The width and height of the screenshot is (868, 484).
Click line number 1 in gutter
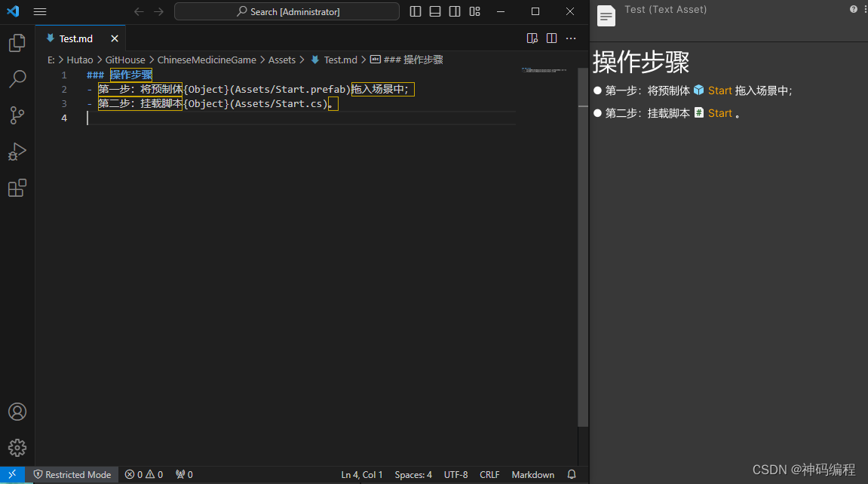64,75
